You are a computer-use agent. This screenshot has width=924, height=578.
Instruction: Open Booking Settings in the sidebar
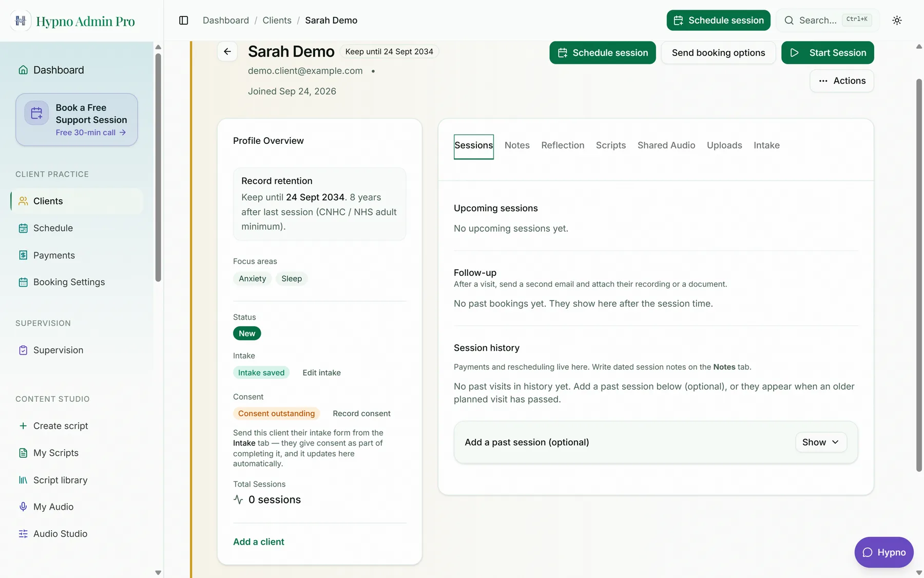click(76, 282)
